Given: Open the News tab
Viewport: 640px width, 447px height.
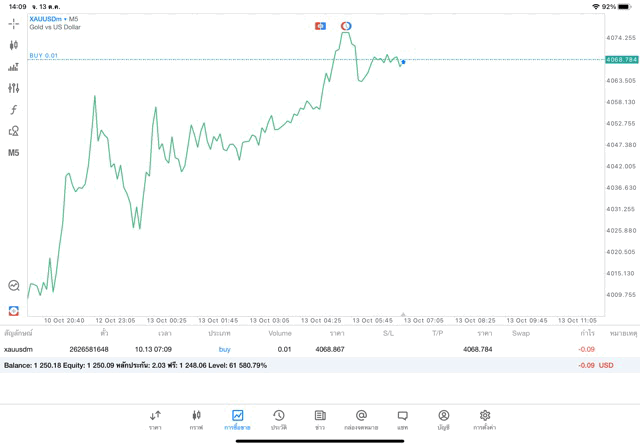Looking at the screenshot, I should (320, 420).
